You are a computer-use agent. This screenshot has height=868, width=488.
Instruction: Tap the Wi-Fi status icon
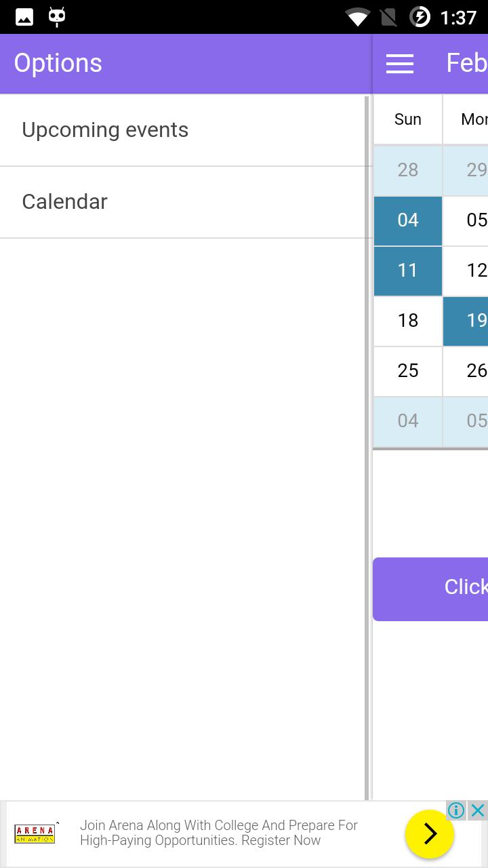point(357,17)
